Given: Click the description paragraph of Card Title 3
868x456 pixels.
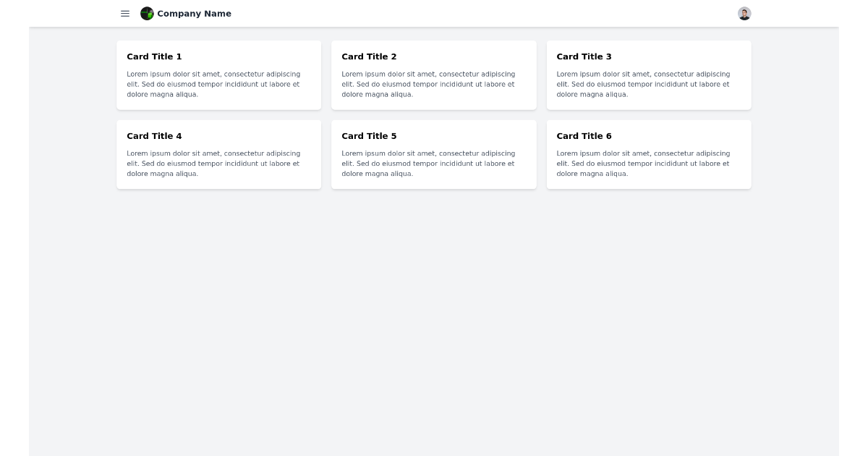Looking at the screenshot, I should coord(643,84).
